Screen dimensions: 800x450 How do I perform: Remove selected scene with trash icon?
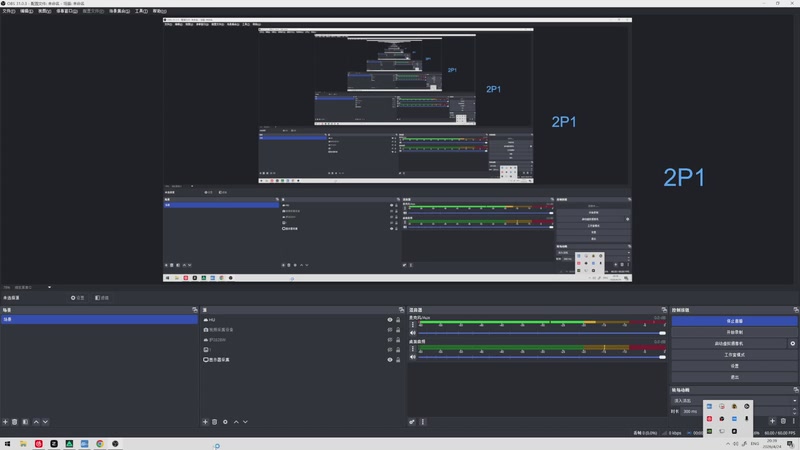(x=15, y=422)
